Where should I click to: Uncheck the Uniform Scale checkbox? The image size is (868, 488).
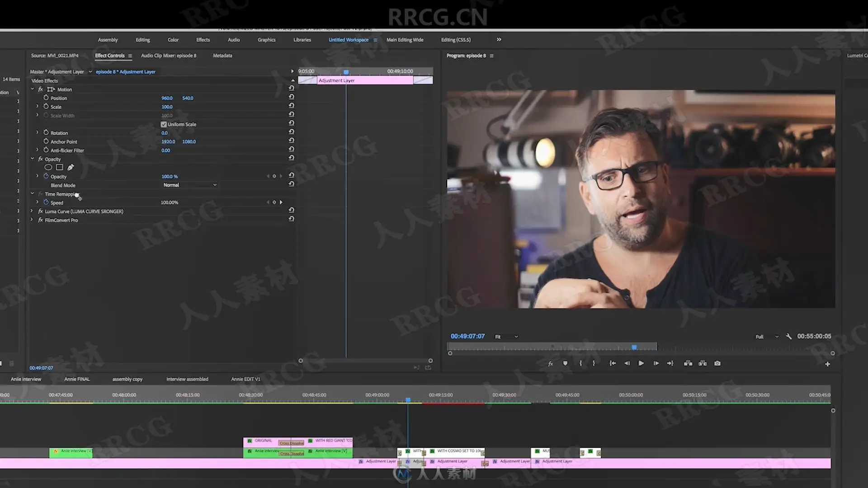164,124
